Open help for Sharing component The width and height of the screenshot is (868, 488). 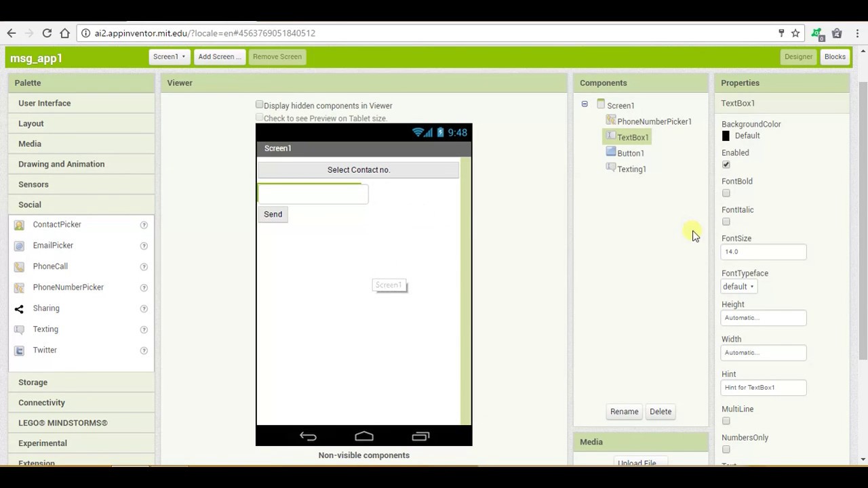click(x=144, y=309)
